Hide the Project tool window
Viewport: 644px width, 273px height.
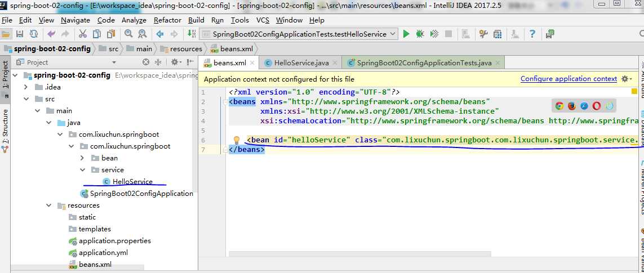click(x=190, y=62)
